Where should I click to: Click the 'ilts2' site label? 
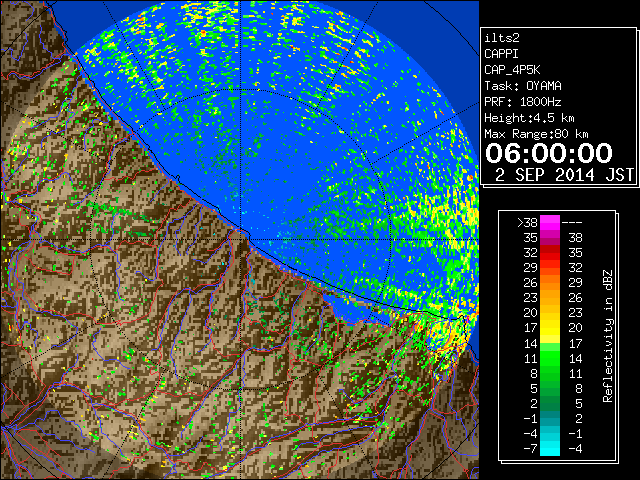[x=502, y=38]
